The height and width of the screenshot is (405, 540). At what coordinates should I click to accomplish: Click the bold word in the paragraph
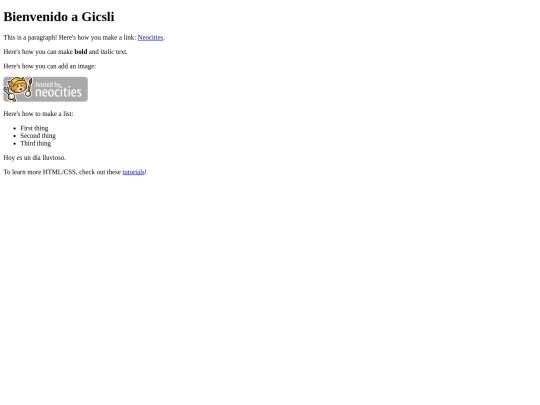pyautogui.click(x=81, y=52)
